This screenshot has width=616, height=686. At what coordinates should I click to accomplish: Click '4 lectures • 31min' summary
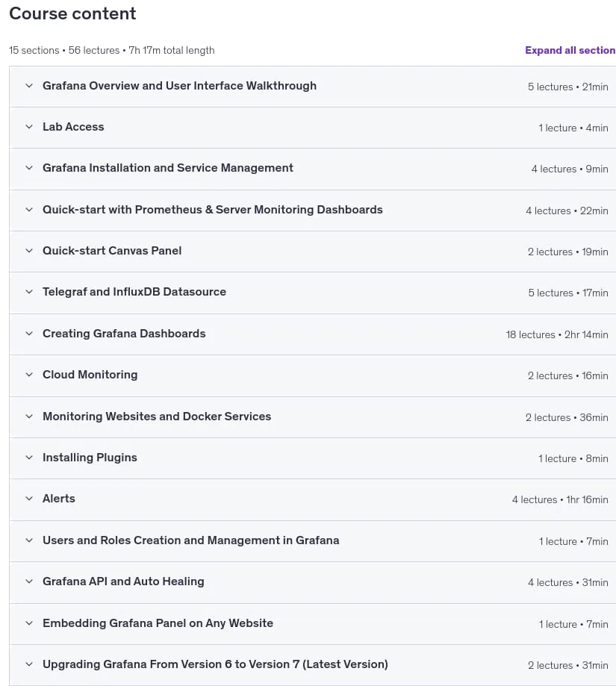568,582
